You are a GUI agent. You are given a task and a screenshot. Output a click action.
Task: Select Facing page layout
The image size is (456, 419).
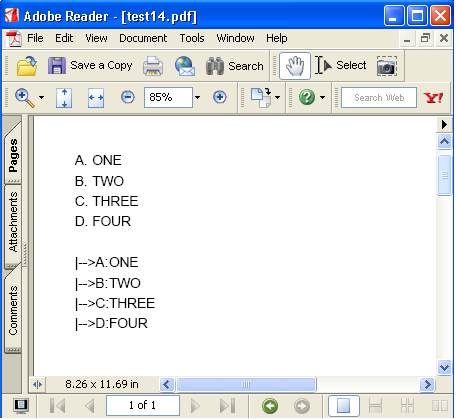pos(439,406)
